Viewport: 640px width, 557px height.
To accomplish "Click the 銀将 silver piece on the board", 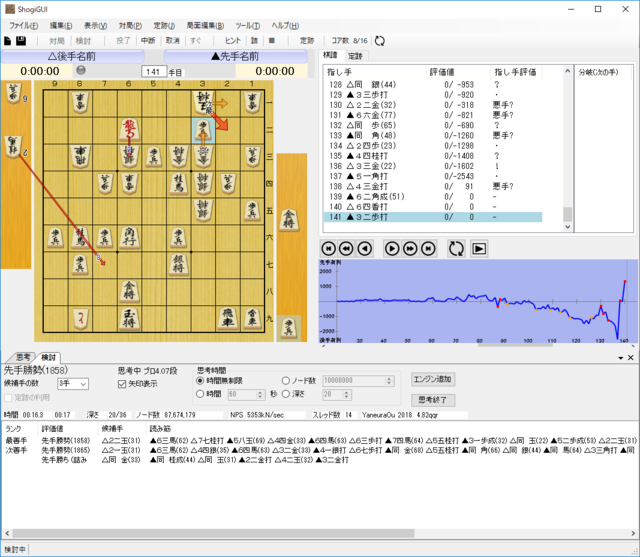I will [178, 264].
